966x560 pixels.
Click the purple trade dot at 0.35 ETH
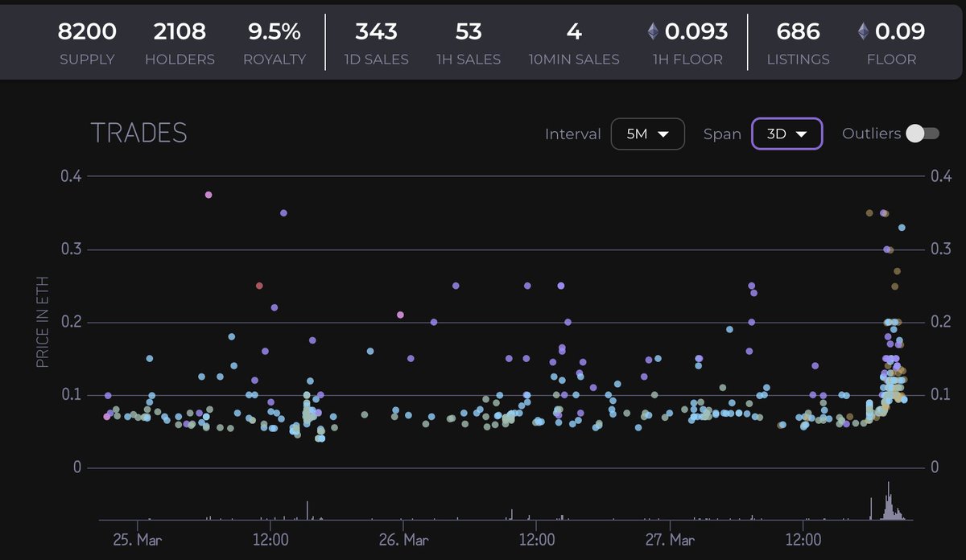coord(283,212)
